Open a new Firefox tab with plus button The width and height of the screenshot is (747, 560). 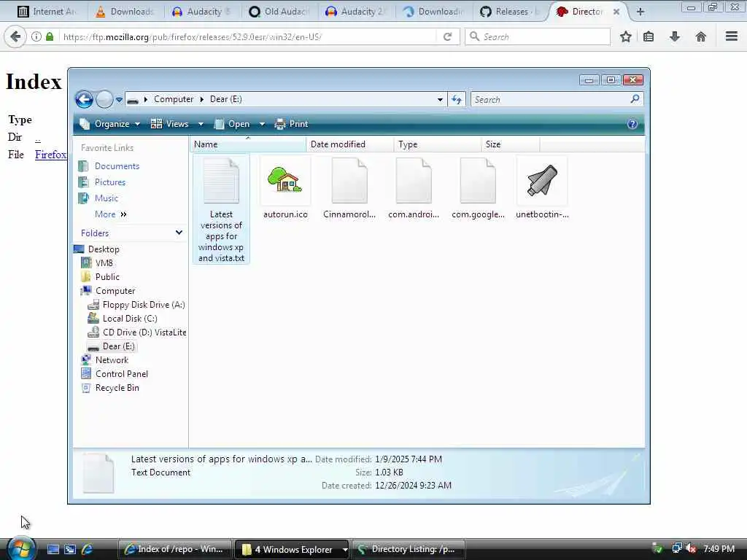pos(640,12)
